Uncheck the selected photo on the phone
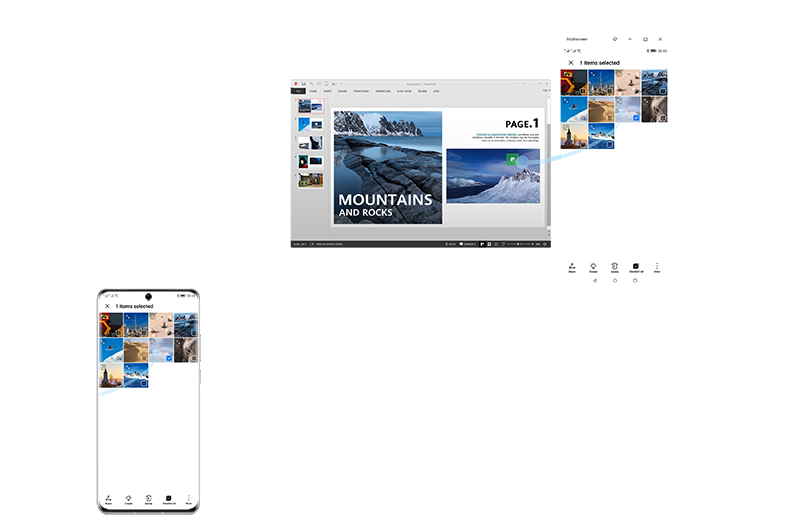The width and height of the screenshot is (804, 515). click(169, 357)
